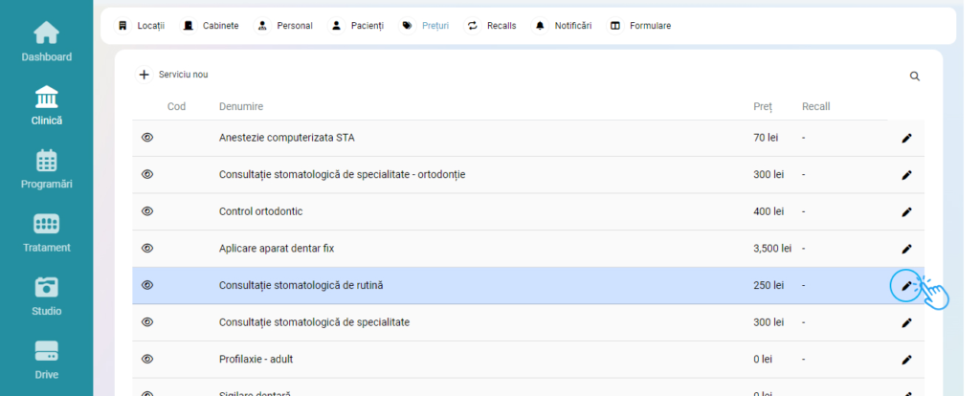980x396 pixels.
Task: Go to the Recalls tab
Action: 491,26
